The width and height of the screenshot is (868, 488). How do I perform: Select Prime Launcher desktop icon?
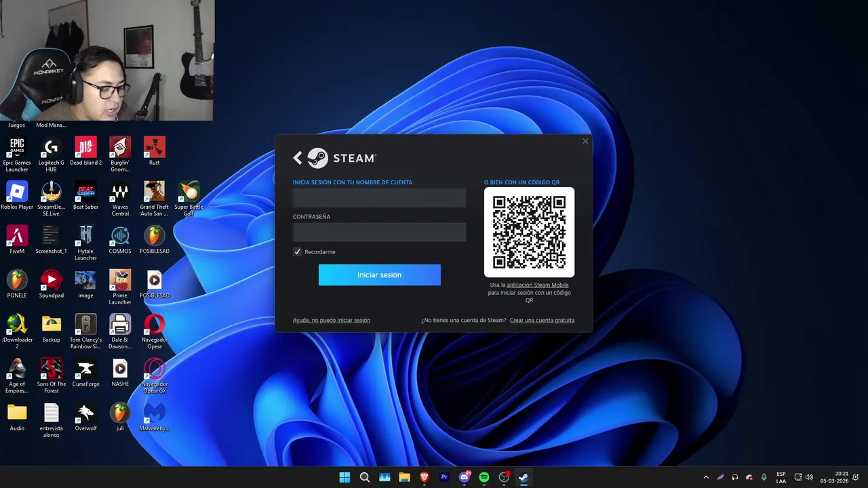[120, 288]
